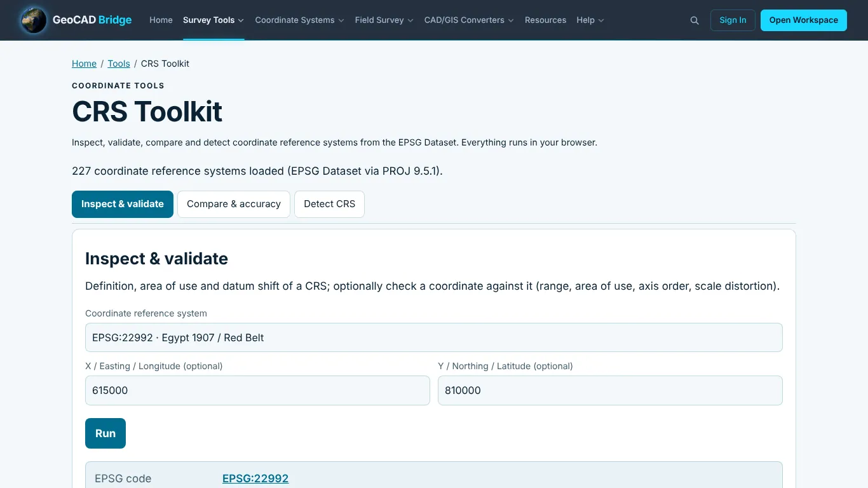Screen dimensions: 868x488
Task: Expand the Help menu
Action: point(590,20)
